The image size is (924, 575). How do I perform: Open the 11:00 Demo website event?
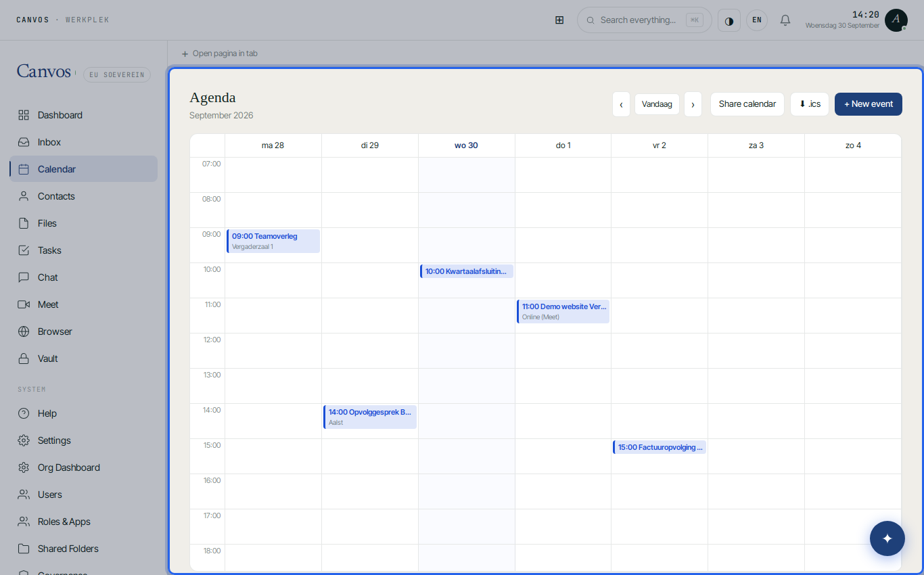point(563,311)
